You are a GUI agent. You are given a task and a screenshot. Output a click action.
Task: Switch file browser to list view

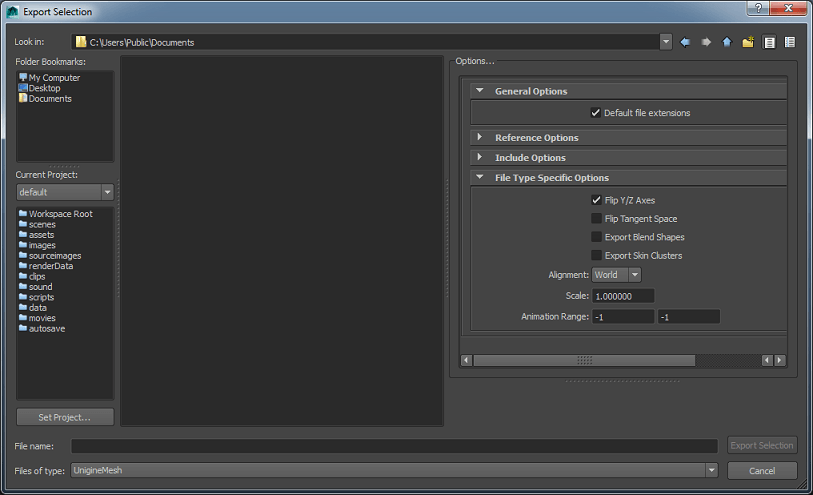(x=769, y=42)
